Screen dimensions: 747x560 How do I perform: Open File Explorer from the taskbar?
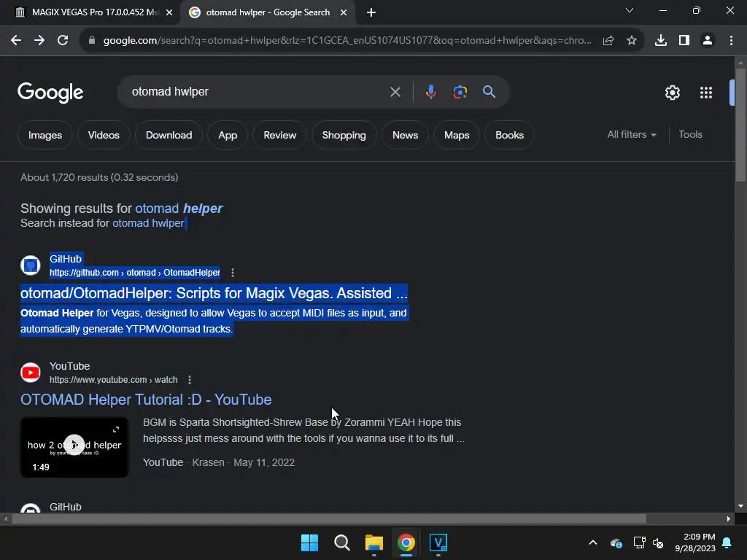374,542
